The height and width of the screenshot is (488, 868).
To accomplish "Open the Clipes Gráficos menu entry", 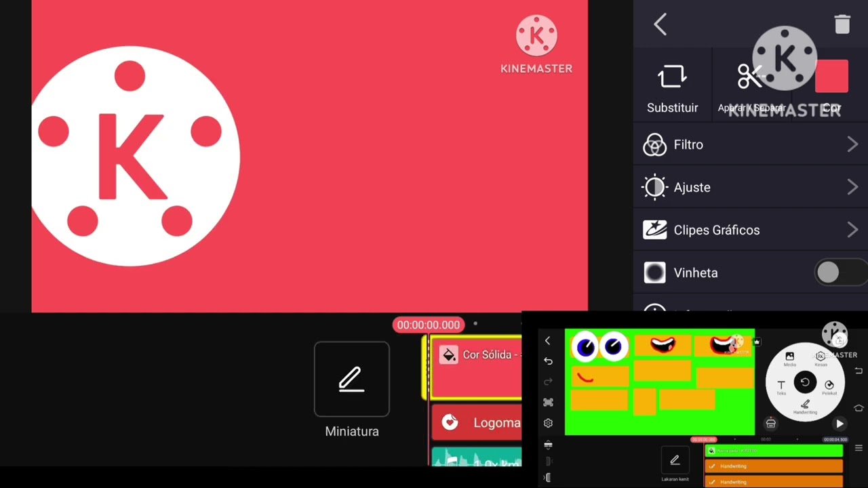I will (x=751, y=230).
